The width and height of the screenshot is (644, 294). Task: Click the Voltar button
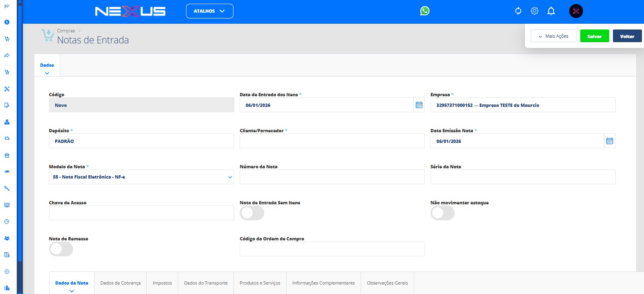coord(627,36)
